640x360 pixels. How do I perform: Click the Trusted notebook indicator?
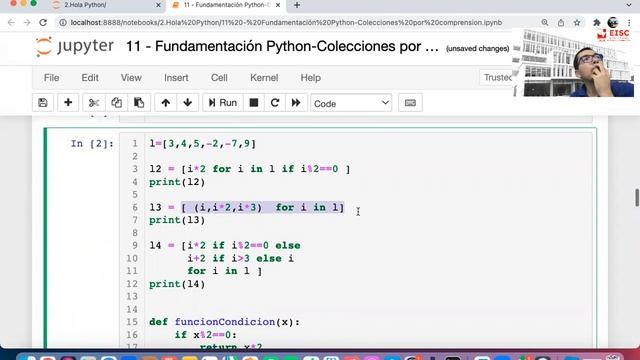coord(496,78)
